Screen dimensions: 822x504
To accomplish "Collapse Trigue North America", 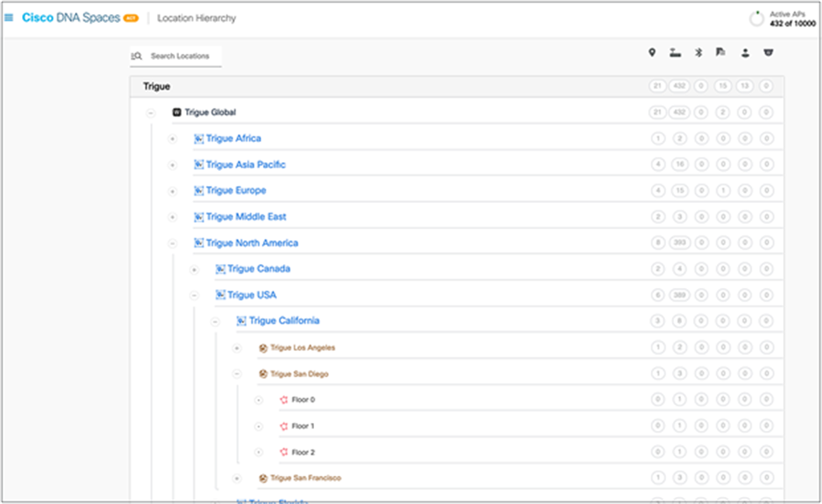I will [173, 243].
